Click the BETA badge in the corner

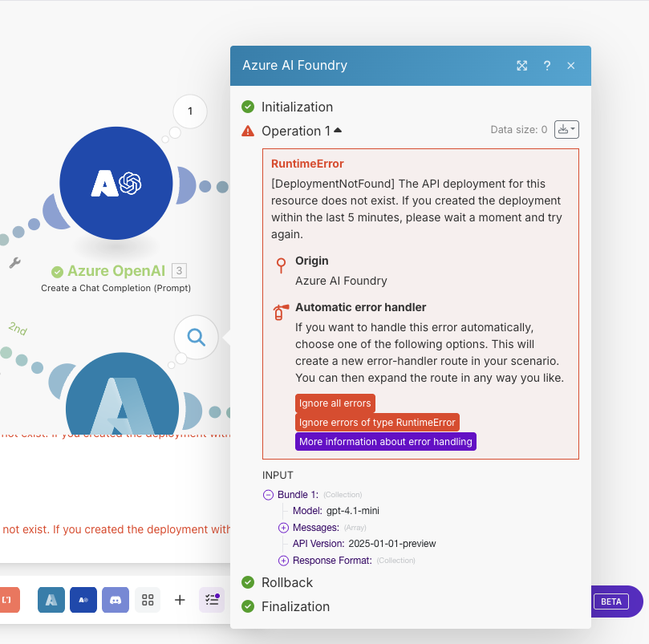coord(610,601)
